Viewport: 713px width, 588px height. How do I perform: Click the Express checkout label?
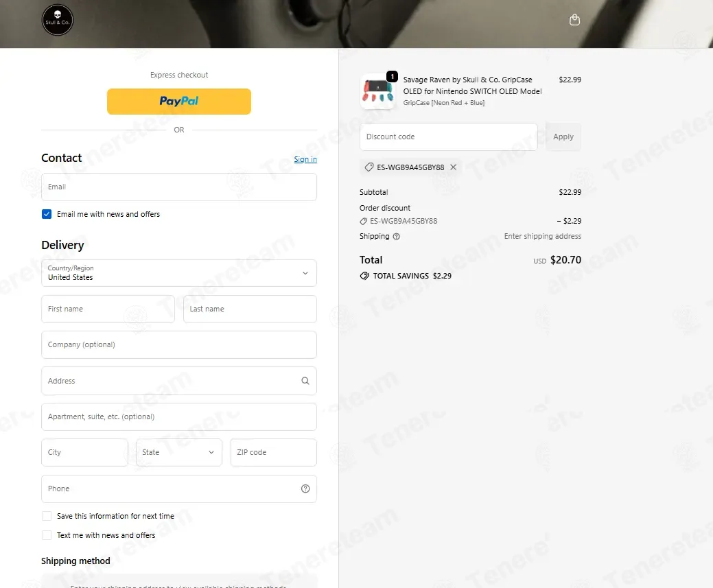179,75
